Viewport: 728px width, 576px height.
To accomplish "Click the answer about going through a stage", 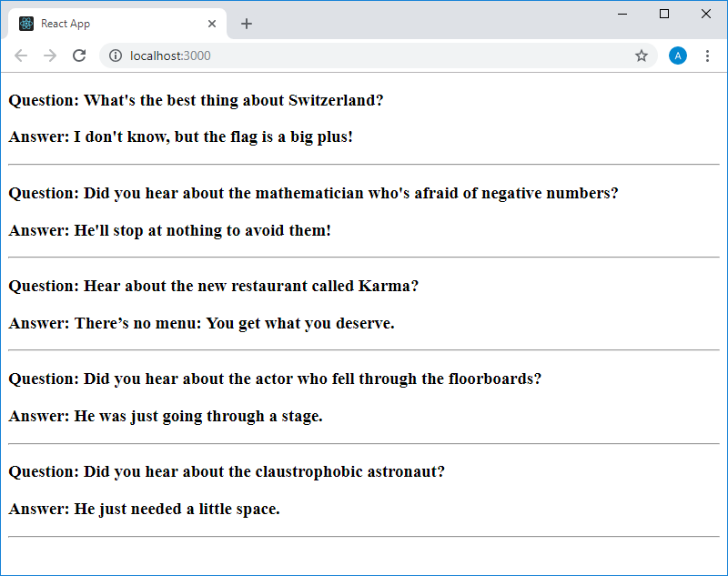I will tap(166, 416).
